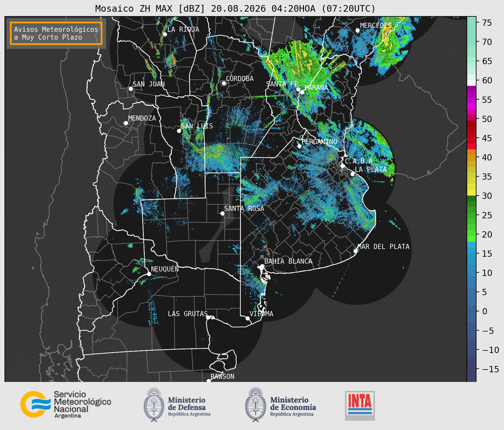This screenshot has width=504, height=430.
Task: Click the Mar del Plata marker dot
Action: click(x=356, y=251)
